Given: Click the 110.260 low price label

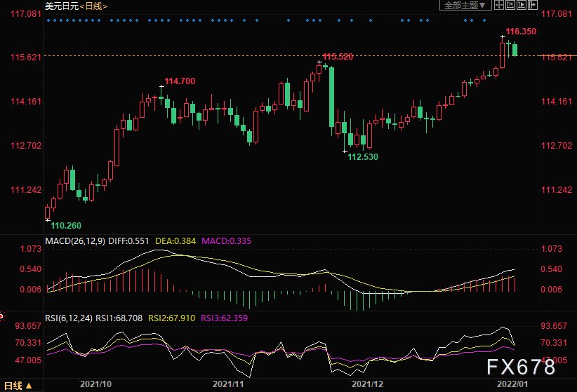Looking at the screenshot, I should (67, 226).
